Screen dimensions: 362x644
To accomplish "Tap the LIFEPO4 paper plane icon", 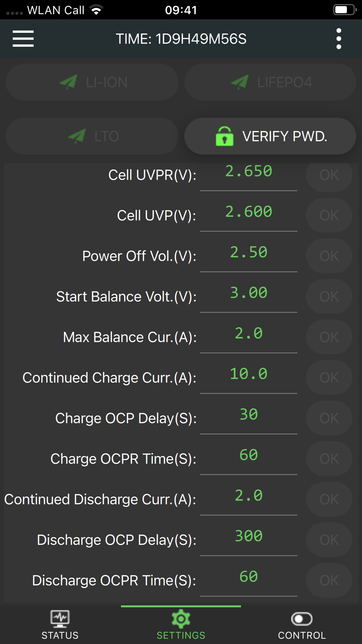I will [x=240, y=82].
